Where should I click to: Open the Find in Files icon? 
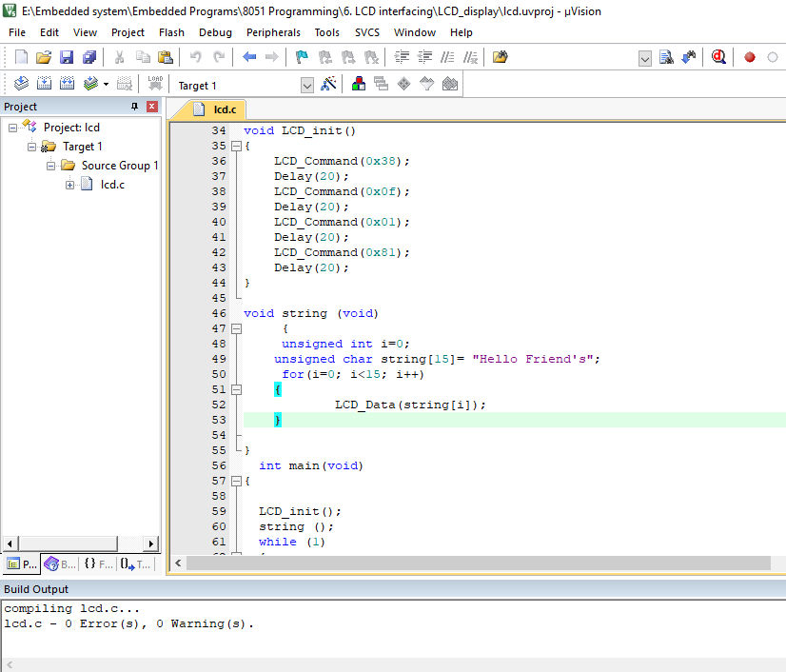[x=501, y=57]
